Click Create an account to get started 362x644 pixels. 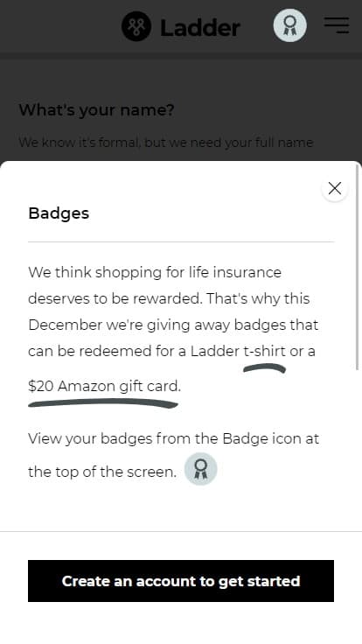[x=181, y=581]
